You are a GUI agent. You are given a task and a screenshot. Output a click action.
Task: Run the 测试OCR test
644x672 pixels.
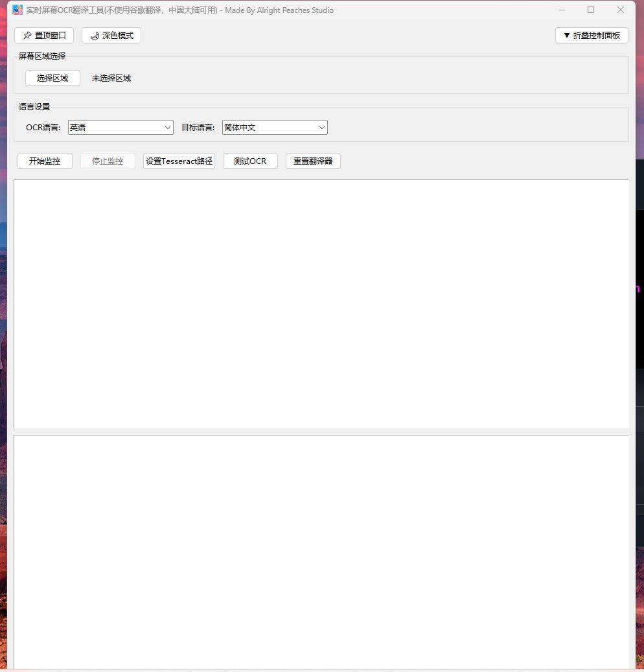250,161
